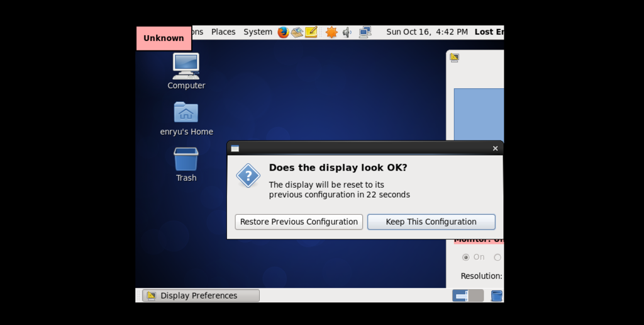Select the second monitor radio button next to On
Screen dimensions: 644x325
(498, 257)
